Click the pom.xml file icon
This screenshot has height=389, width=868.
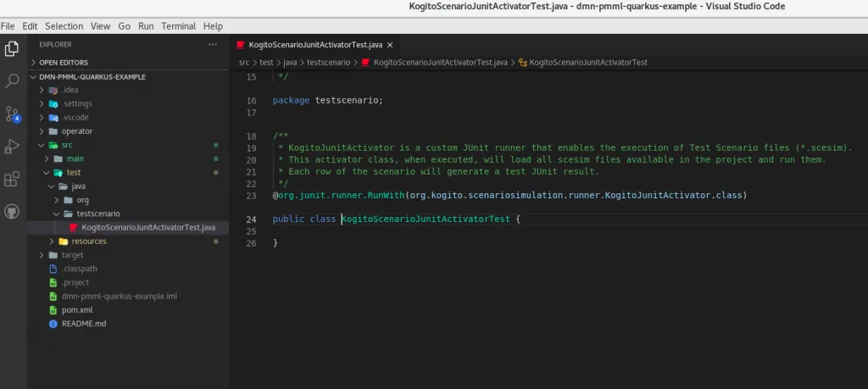pyautogui.click(x=53, y=310)
